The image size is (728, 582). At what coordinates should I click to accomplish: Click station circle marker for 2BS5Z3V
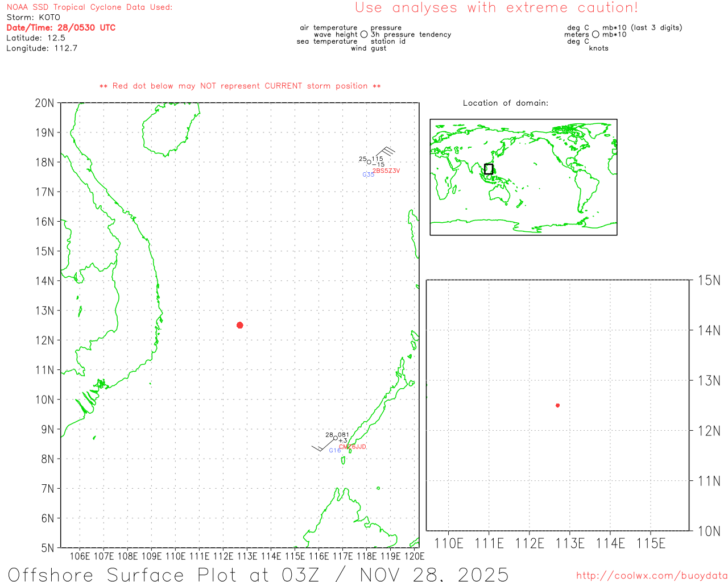coord(369,162)
